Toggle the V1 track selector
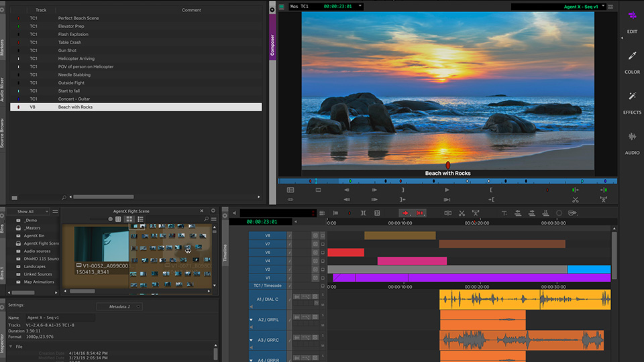The image size is (644, 362). coord(268,278)
